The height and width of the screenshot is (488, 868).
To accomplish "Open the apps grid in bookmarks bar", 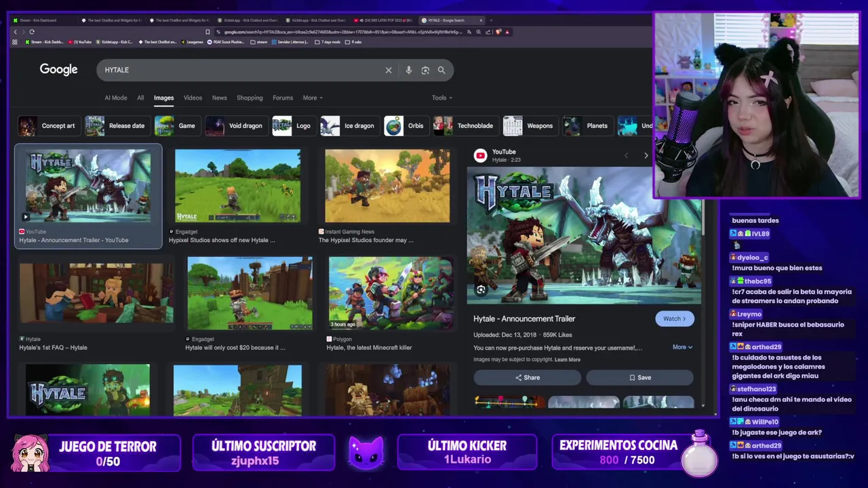I will (x=15, y=42).
